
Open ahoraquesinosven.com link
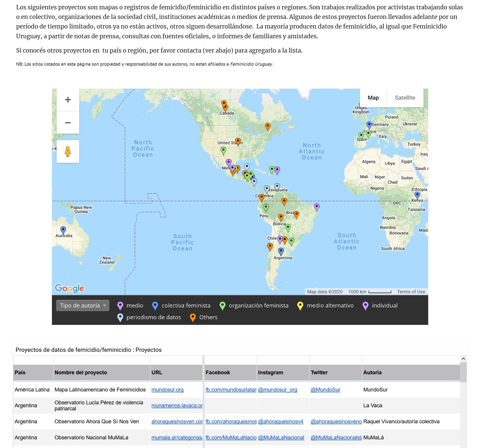point(177,422)
